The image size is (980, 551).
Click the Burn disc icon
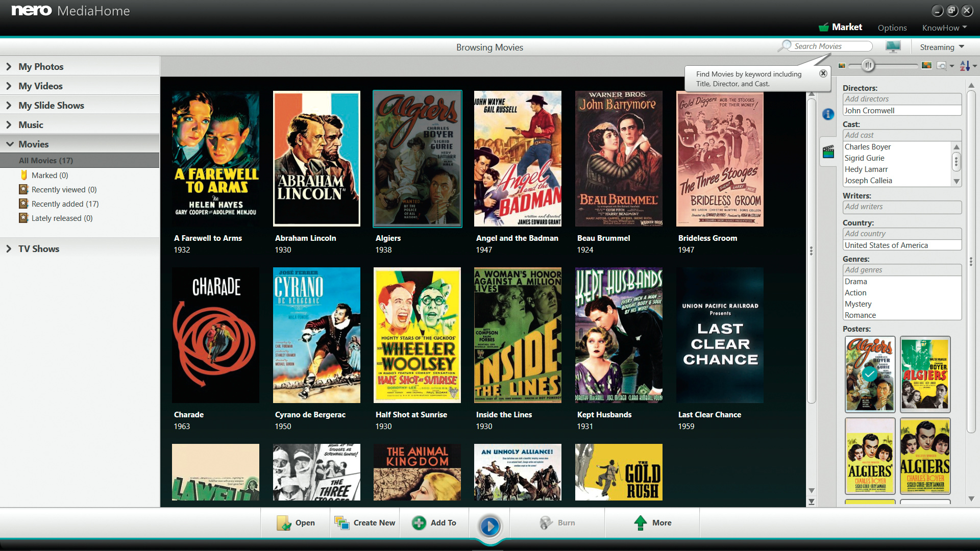(x=546, y=522)
